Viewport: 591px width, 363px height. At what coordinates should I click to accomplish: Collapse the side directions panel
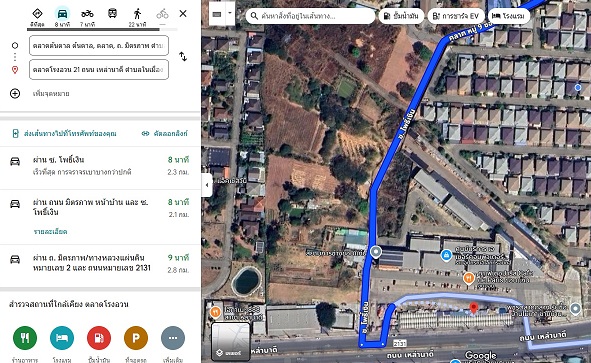[207, 185]
